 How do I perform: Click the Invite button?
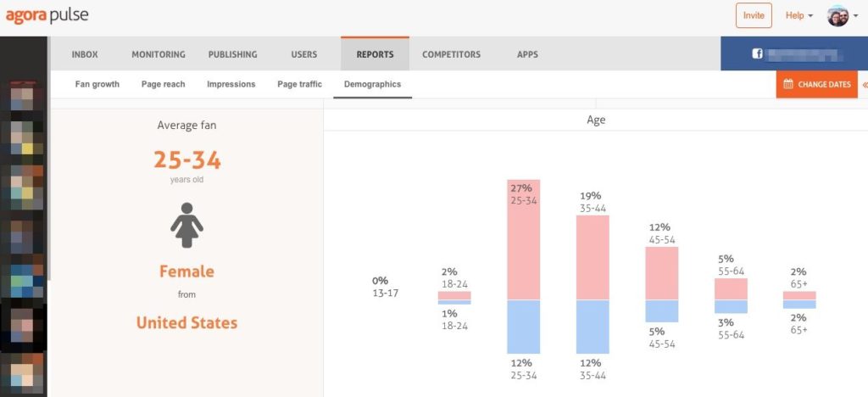(x=754, y=15)
